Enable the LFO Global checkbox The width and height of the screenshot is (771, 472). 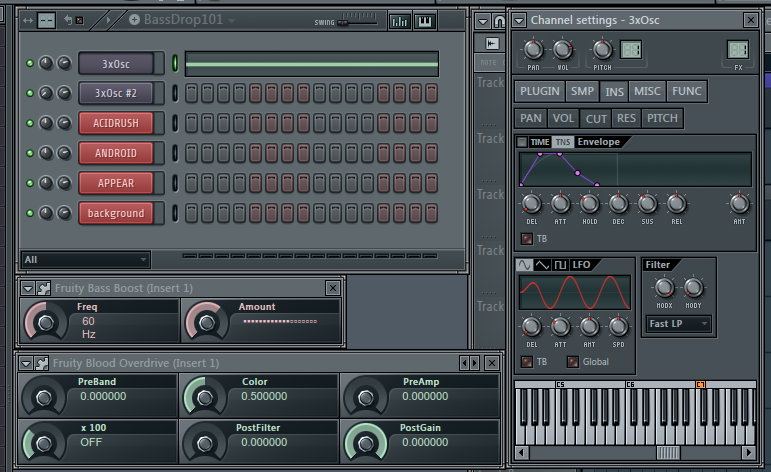click(572, 362)
